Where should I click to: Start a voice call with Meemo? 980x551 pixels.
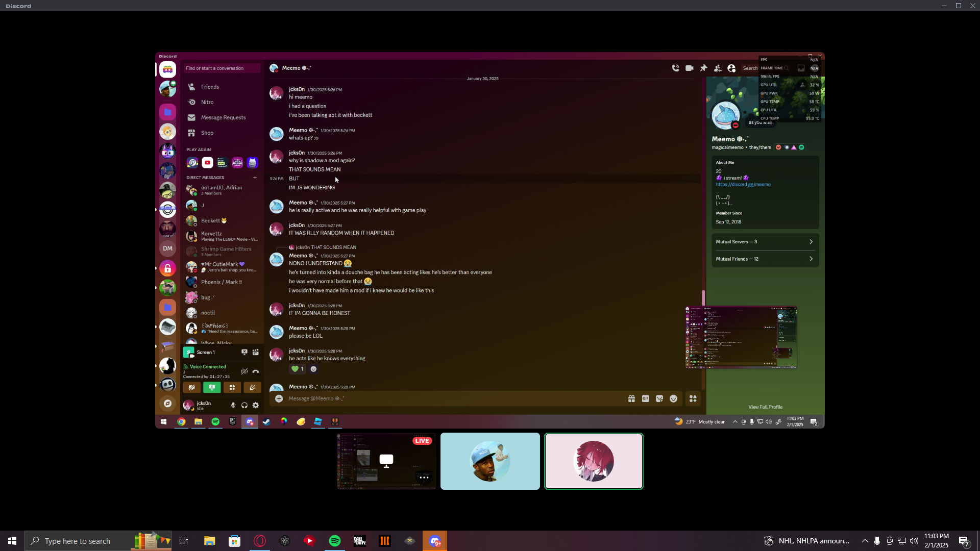(x=675, y=68)
